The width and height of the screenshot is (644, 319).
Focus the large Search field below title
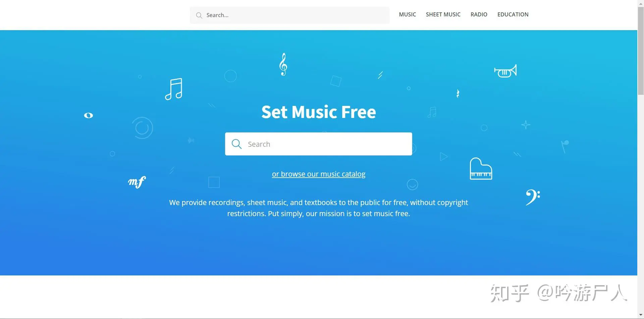(318, 144)
